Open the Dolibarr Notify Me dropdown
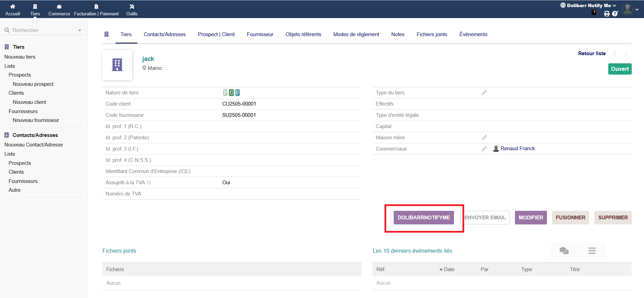 (588, 5)
